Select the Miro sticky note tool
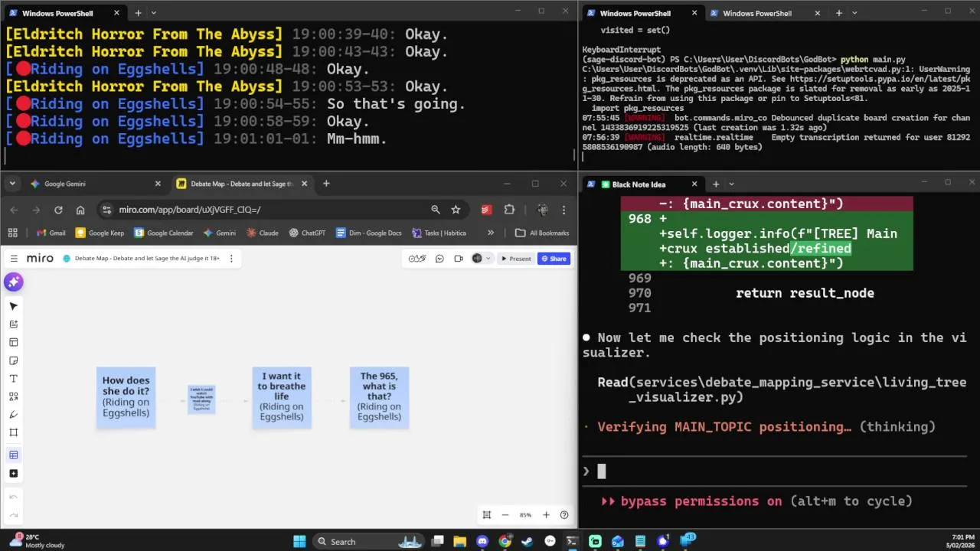980x551 pixels. point(13,360)
